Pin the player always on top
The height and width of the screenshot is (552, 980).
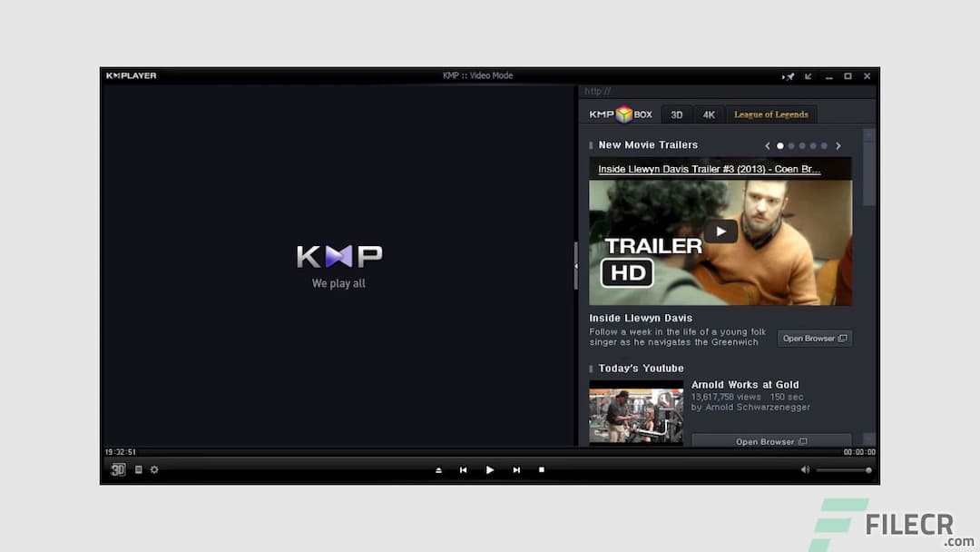pyautogui.click(x=790, y=76)
